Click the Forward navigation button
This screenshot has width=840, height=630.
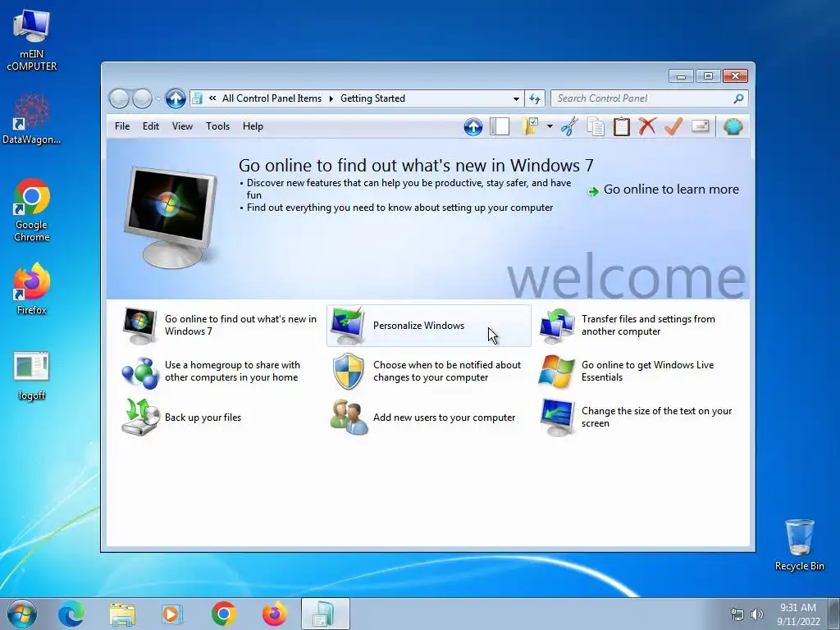click(x=142, y=98)
